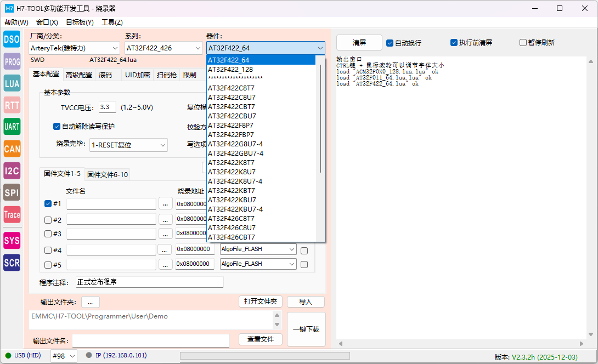Screen dimensions: 598x364
Task: Switch to the 高级配置 tab
Action: click(79, 75)
